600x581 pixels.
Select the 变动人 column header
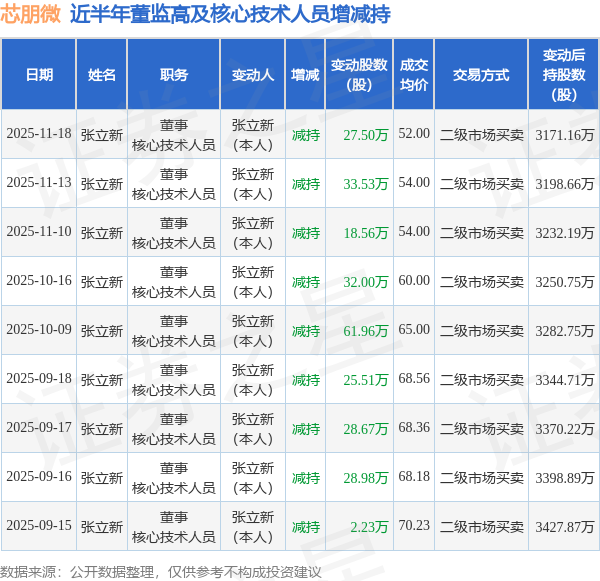[x=253, y=75]
